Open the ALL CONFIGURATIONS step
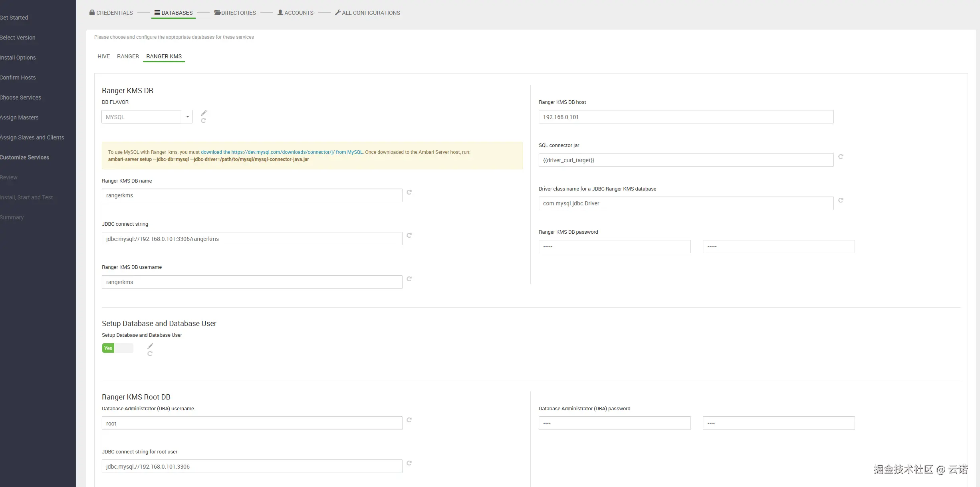Screen dimensions: 980x487 367,13
